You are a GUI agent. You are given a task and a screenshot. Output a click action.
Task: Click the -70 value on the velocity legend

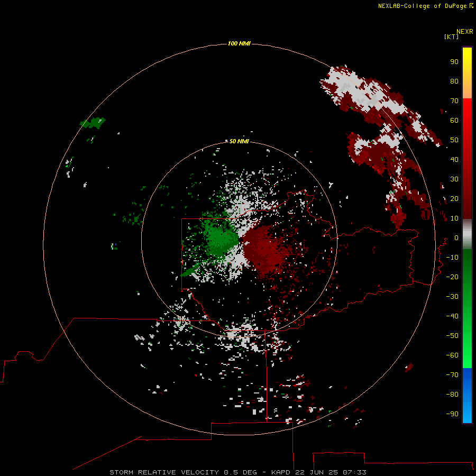coord(452,375)
